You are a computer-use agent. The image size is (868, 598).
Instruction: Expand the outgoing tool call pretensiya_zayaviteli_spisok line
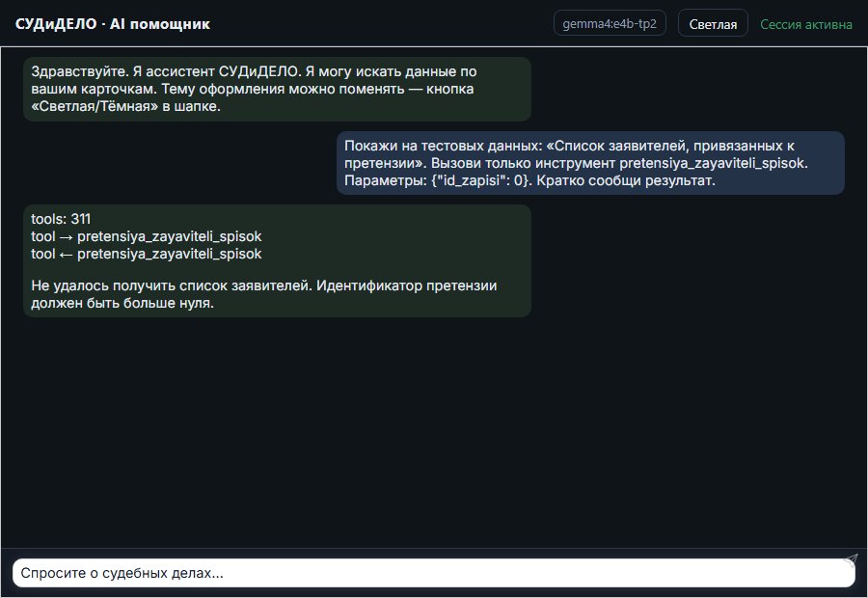click(x=147, y=236)
